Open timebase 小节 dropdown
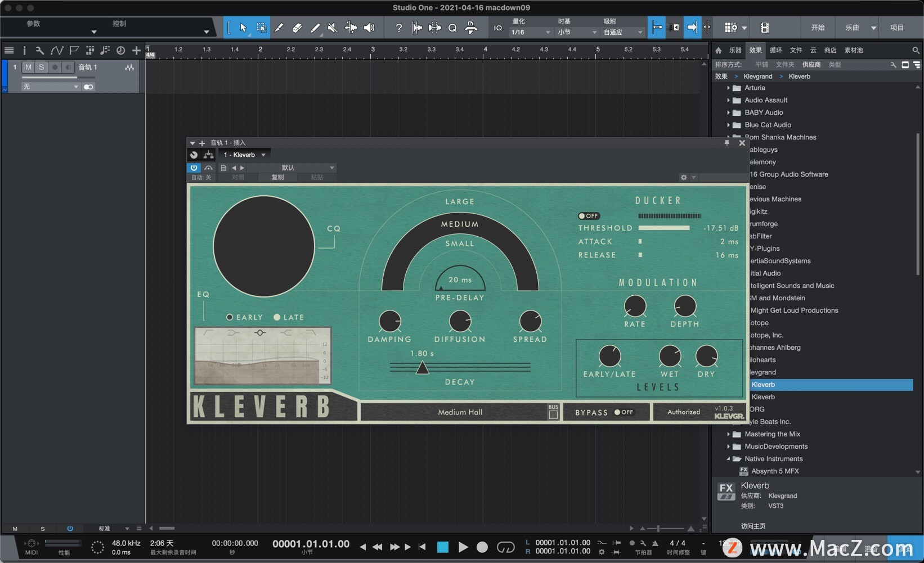The image size is (924, 563). [577, 33]
